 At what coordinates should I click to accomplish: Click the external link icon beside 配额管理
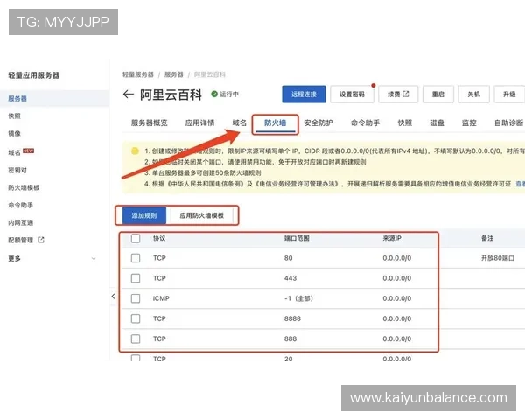point(41,240)
